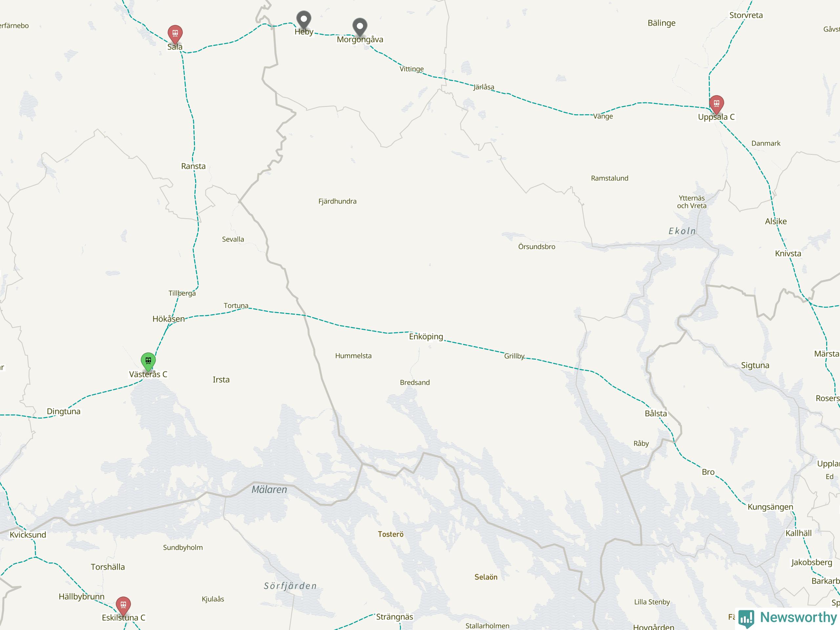This screenshot has height=630, width=840.
Task: Select the Knivsta place label
Action: click(x=788, y=253)
